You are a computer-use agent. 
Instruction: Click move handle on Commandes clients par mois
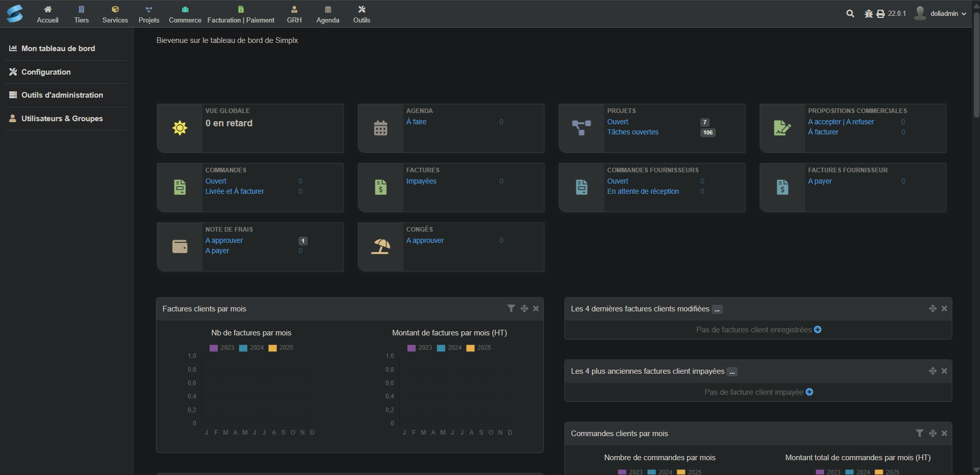point(932,433)
